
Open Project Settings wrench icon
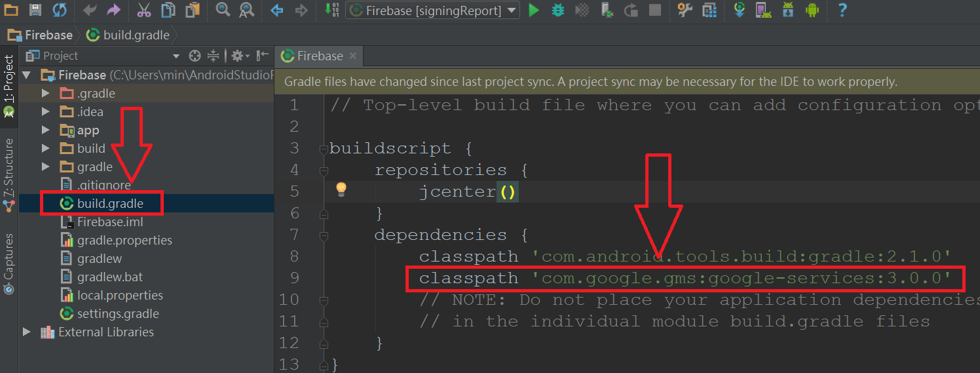[x=685, y=10]
